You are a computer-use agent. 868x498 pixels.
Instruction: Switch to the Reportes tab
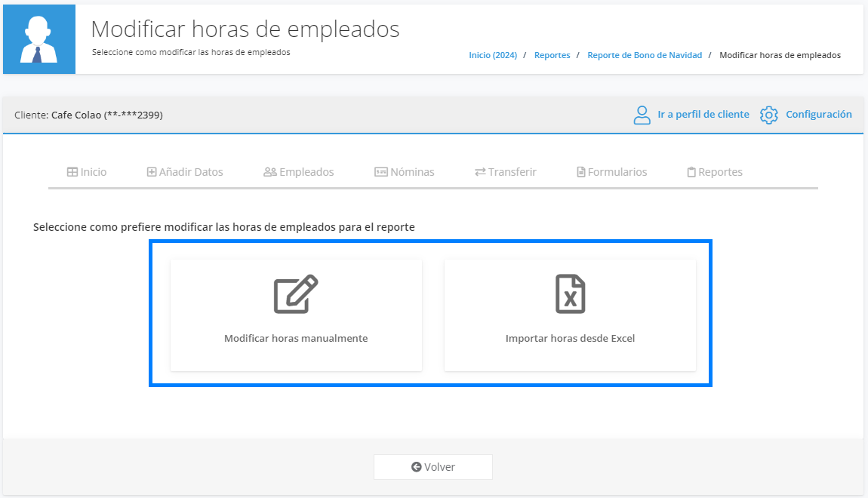pos(715,172)
